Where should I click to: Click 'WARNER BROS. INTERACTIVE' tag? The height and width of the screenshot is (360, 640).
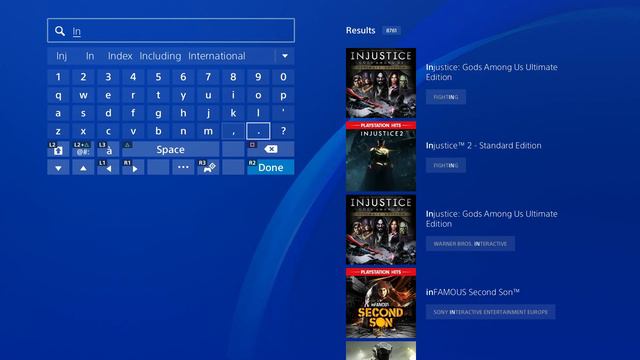click(x=470, y=244)
